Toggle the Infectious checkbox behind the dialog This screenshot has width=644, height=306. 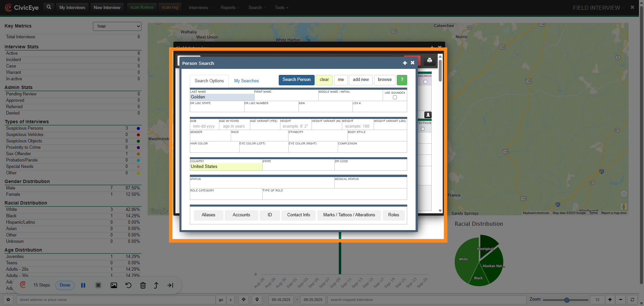pyautogui.click(x=423, y=129)
